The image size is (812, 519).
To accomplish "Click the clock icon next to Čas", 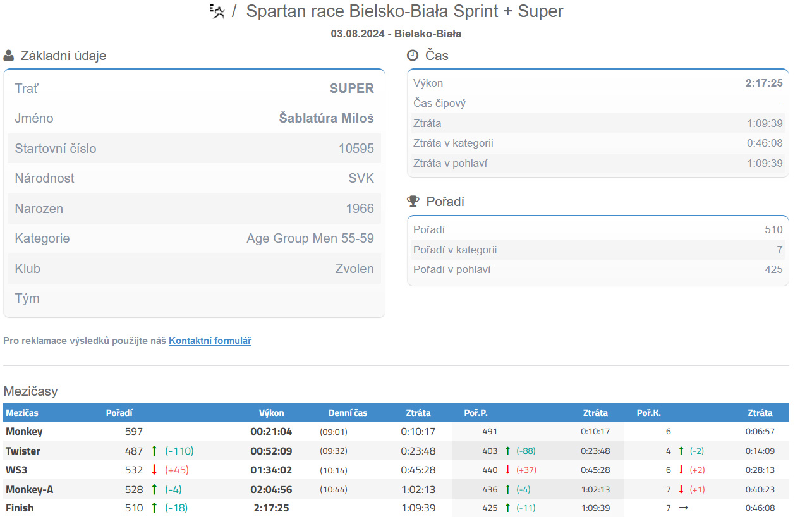I will click(413, 56).
